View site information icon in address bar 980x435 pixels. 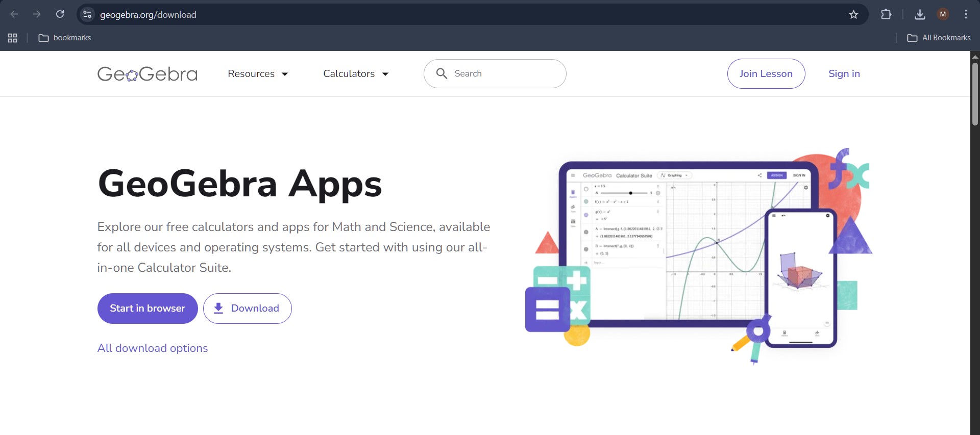coord(87,14)
